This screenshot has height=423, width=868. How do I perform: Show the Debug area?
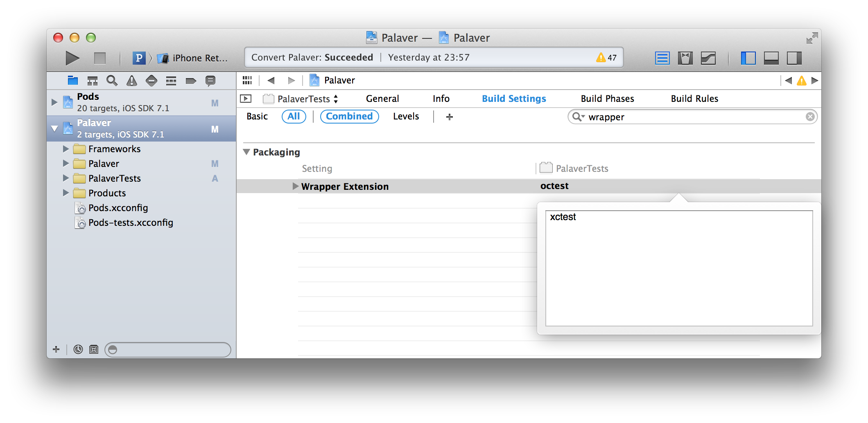coord(771,58)
